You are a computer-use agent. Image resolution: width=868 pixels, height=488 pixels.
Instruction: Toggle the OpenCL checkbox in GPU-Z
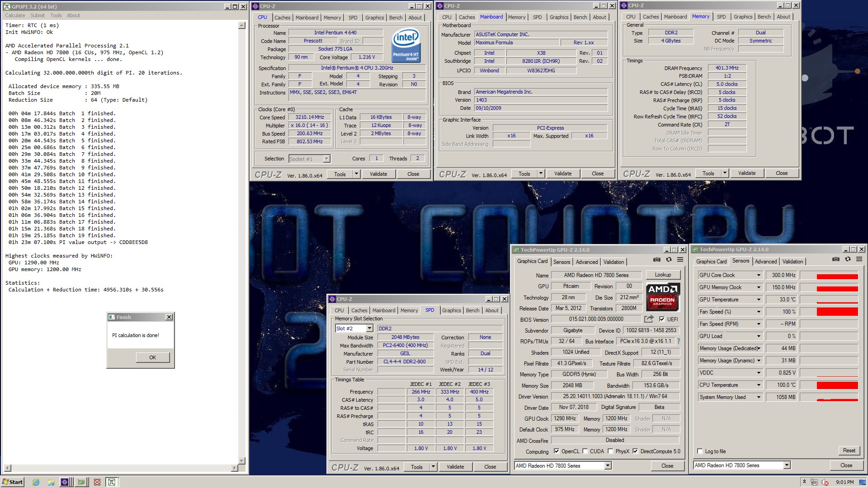pyautogui.click(x=557, y=451)
